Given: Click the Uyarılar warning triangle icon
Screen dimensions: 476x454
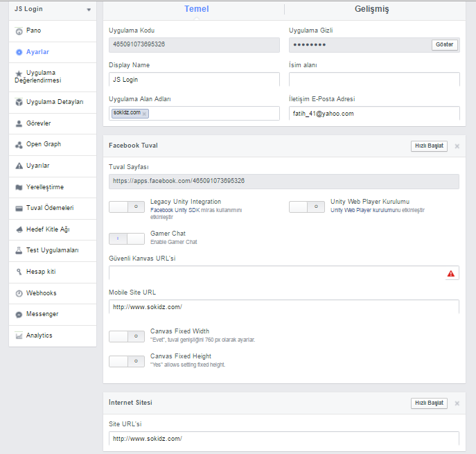Looking at the screenshot, I should [x=19, y=166].
